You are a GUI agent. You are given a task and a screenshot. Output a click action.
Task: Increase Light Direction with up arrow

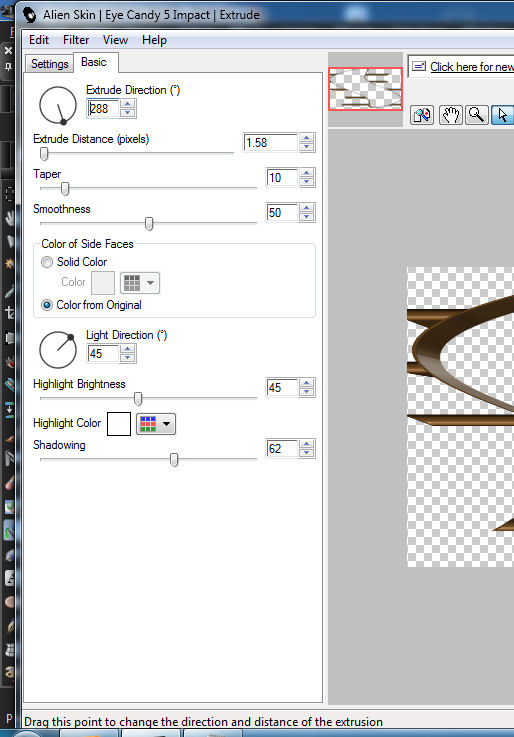coord(128,349)
